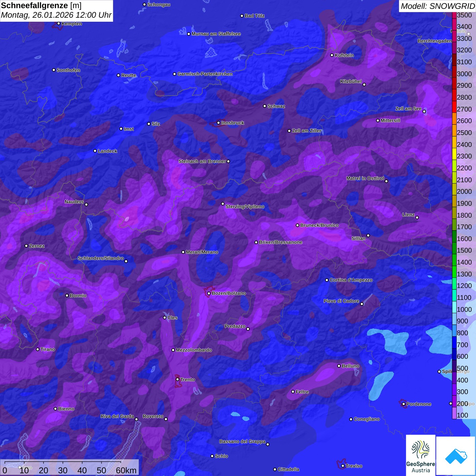
Task: Click the Garmisch-Partenkirchen label
Action: click(x=205, y=74)
